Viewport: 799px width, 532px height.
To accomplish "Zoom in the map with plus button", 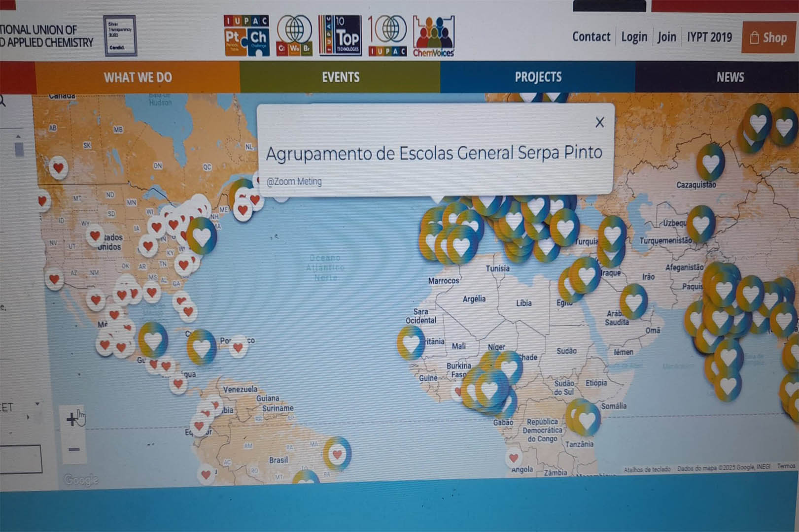I will (72, 419).
